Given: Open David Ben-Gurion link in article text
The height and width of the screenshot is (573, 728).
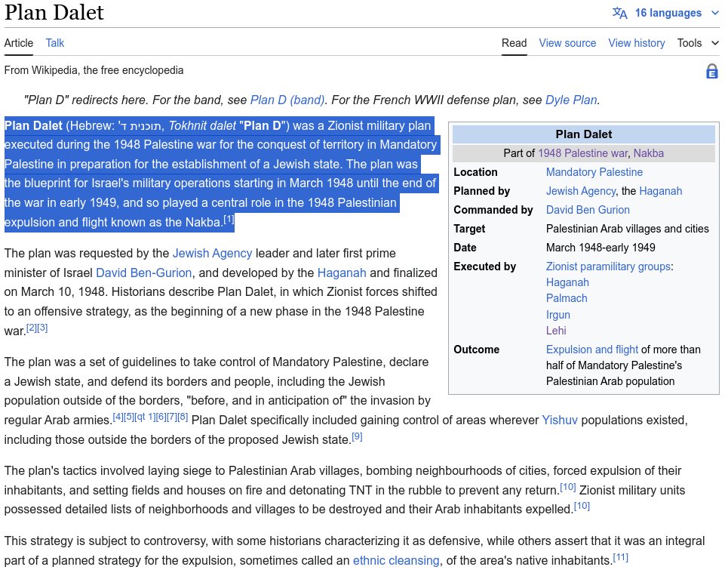Looking at the screenshot, I should click(x=144, y=273).
